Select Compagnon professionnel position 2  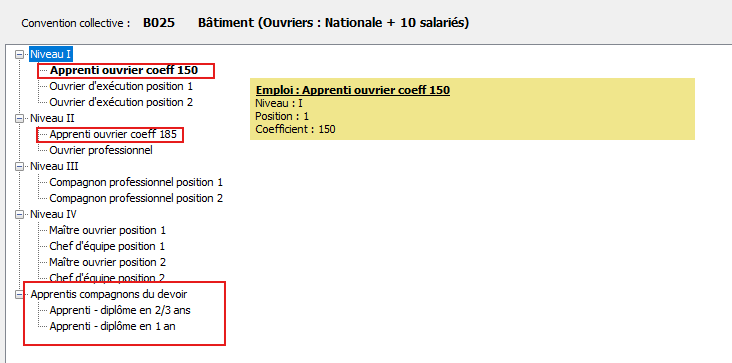point(136,198)
